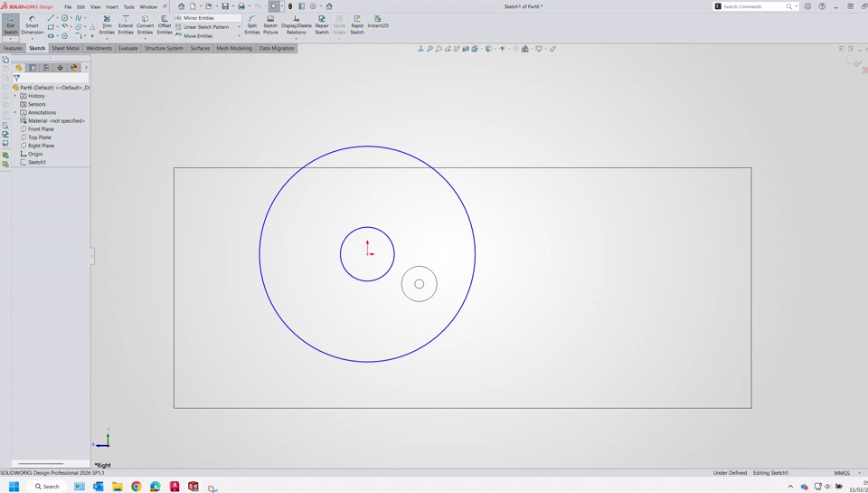This screenshot has width=868, height=493.
Task: Activate Split Entities tool
Action: (x=252, y=25)
